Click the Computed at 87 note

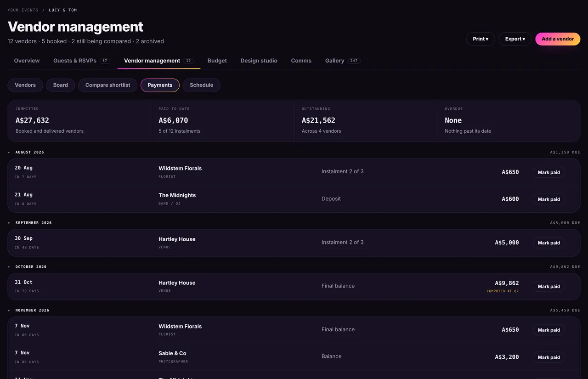[503, 291]
